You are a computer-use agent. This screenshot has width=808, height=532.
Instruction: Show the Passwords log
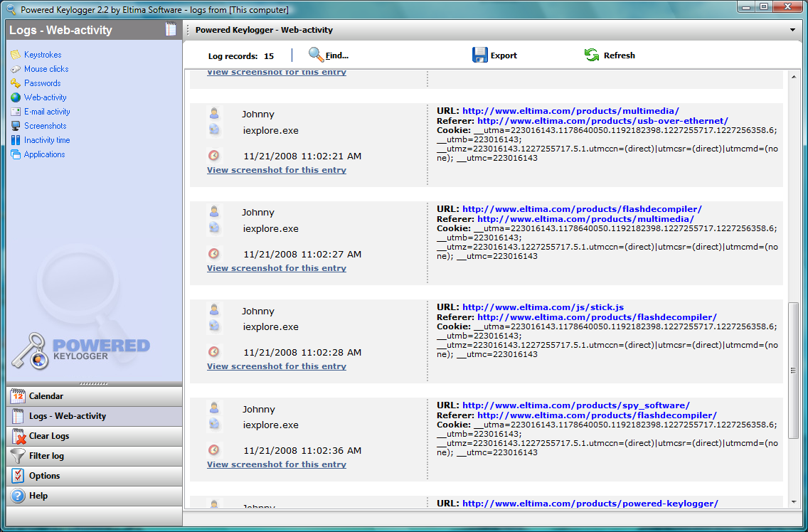pyautogui.click(x=42, y=83)
